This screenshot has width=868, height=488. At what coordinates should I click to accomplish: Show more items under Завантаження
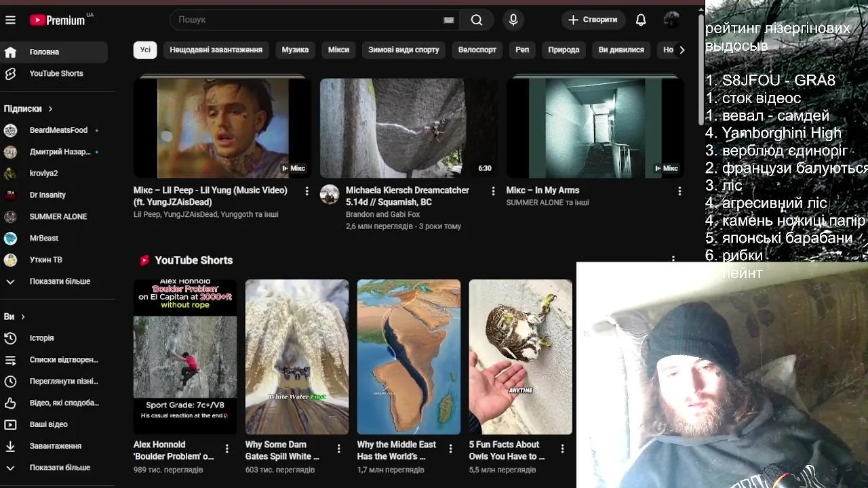pos(54,468)
